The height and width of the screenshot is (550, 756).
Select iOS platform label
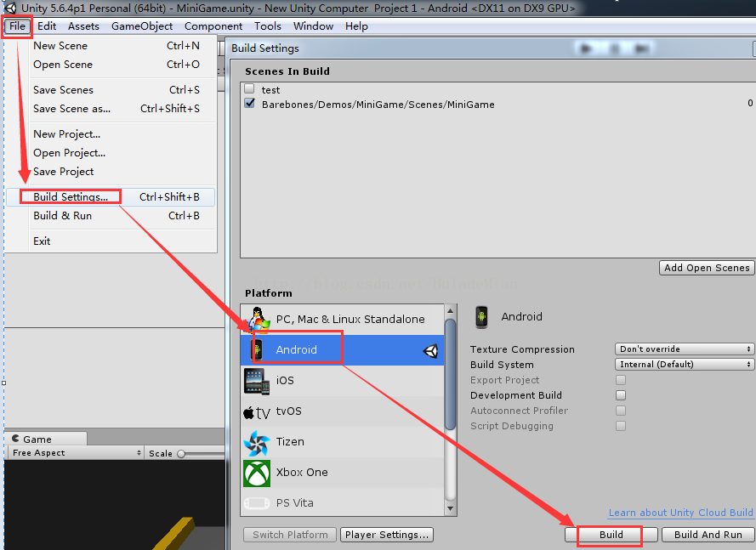coord(285,381)
